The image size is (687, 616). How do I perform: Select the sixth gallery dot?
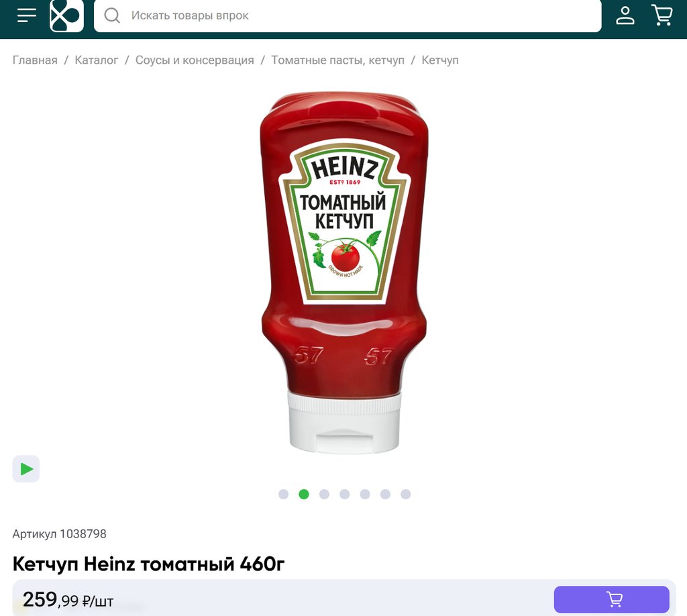tap(385, 494)
